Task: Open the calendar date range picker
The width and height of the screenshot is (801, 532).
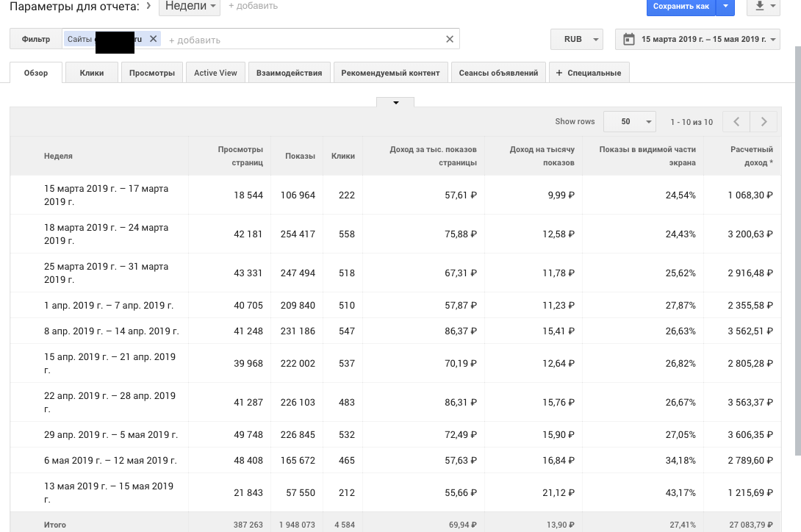Action: pyautogui.click(x=697, y=40)
